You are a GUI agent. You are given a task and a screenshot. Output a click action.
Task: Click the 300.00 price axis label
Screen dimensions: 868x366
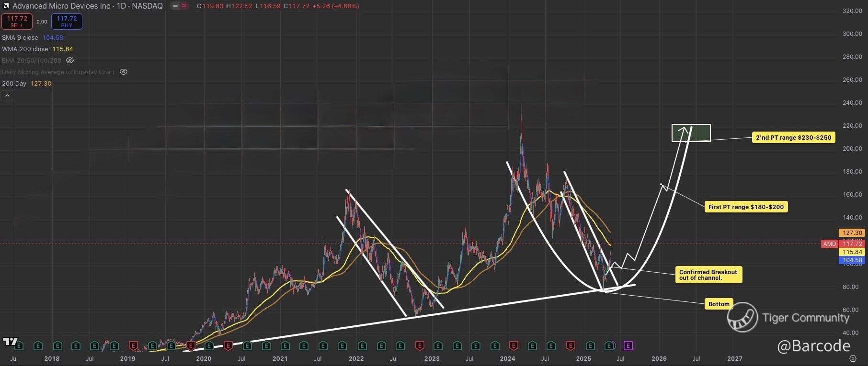(852, 34)
